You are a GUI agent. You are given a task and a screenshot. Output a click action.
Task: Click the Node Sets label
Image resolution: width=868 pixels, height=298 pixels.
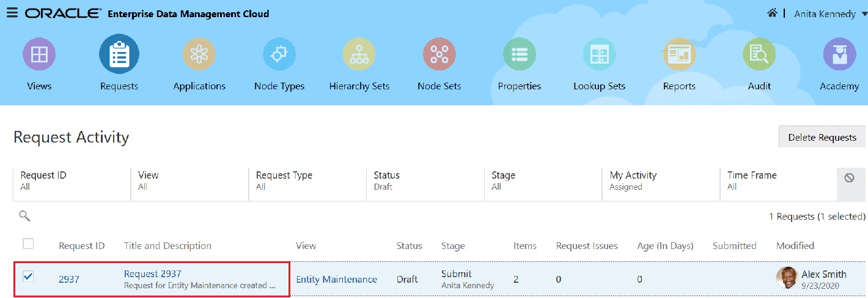click(440, 86)
